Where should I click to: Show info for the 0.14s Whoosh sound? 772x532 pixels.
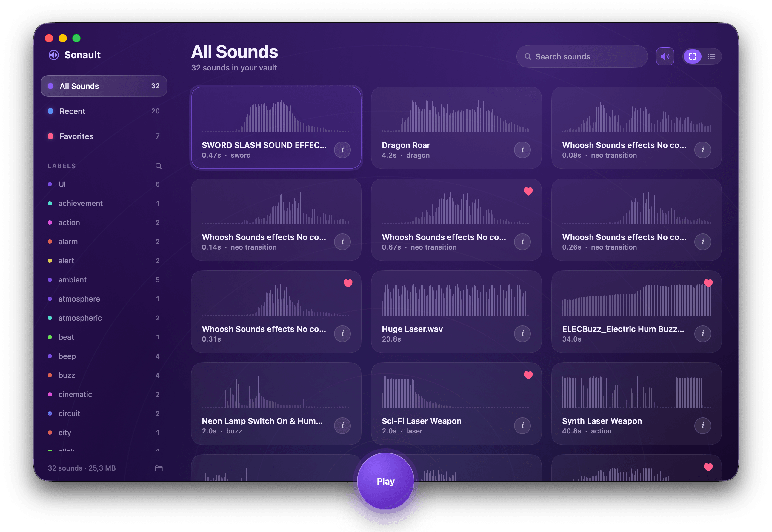click(342, 242)
